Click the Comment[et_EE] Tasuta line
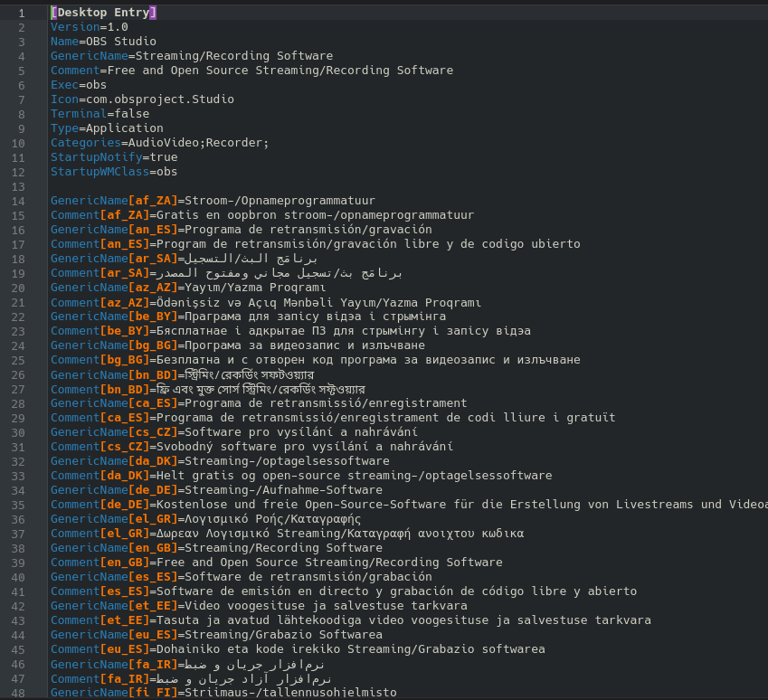The height and width of the screenshot is (700, 768). click(x=350, y=620)
